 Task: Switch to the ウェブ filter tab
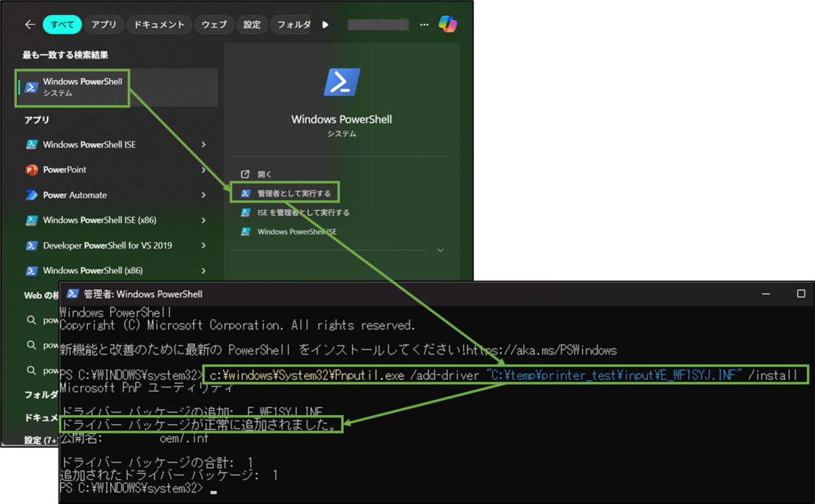pos(214,24)
